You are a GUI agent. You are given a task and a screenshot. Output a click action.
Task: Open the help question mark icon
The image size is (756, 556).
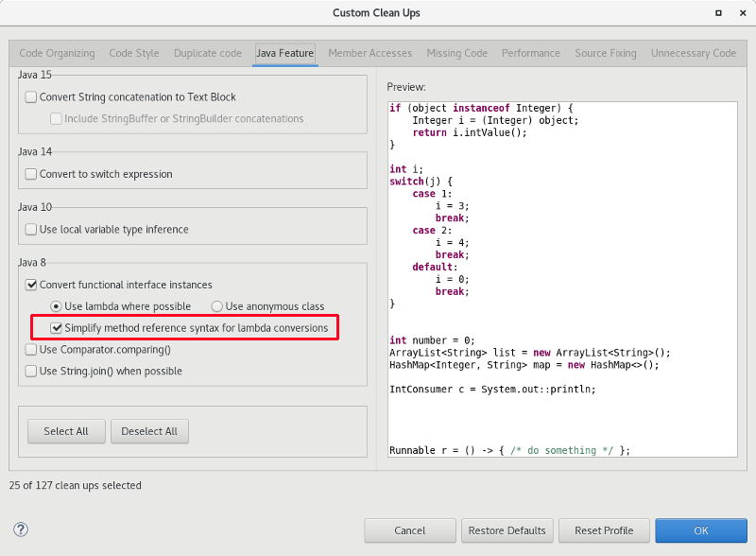[20, 530]
